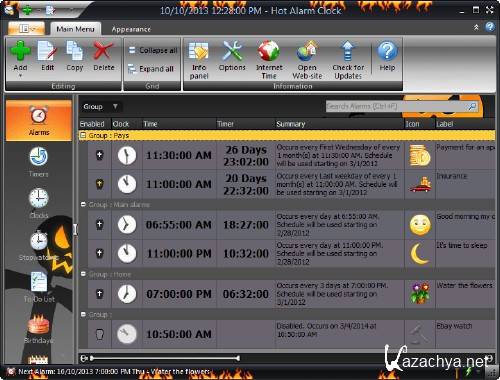Toggle enabled for 06:55:00 AM alarm
Viewport: 500px width, 380px height.
tap(99, 225)
